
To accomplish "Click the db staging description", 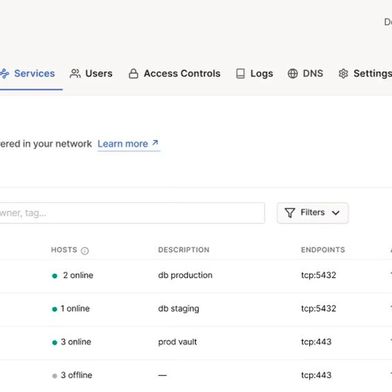I will [179, 309].
